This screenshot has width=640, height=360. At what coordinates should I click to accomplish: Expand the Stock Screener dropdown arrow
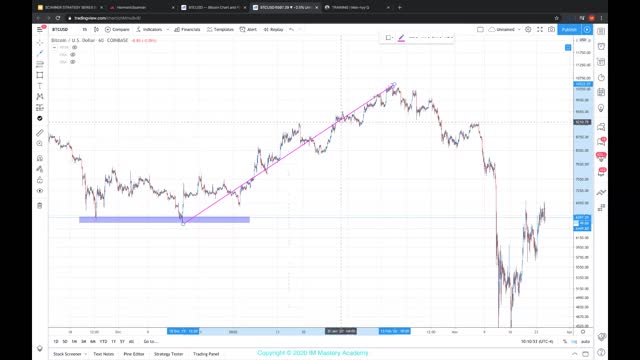point(85,354)
